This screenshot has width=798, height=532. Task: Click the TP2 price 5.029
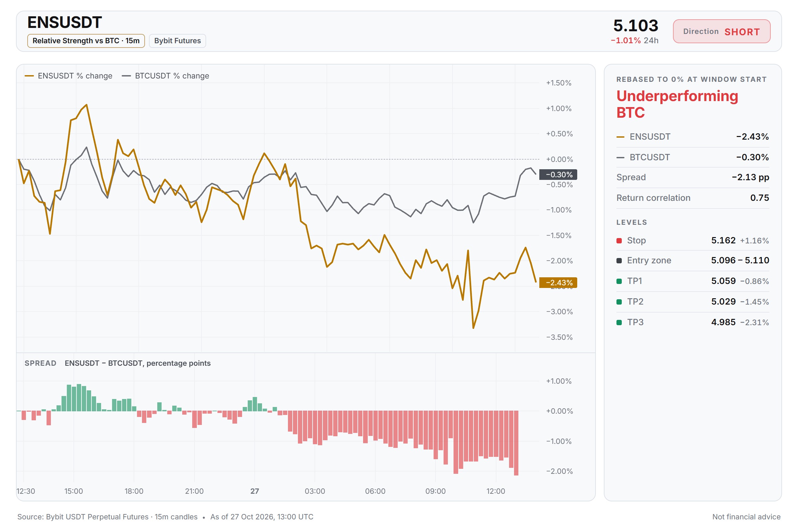pos(723,302)
